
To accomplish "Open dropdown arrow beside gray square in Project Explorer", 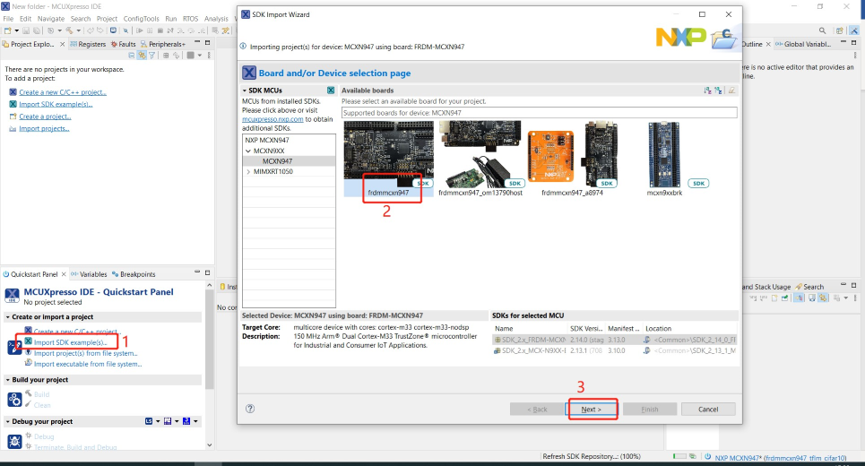I will click(x=199, y=55).
